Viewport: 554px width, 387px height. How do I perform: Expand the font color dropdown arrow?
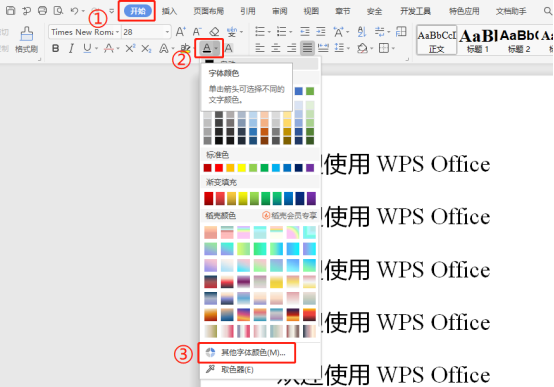point(216,48)
